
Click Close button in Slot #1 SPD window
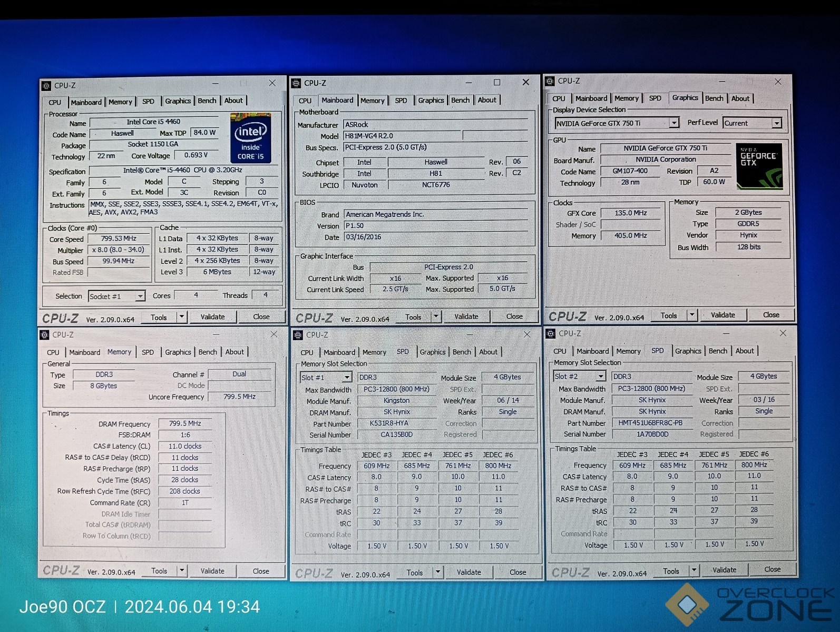tap(517, 572)
